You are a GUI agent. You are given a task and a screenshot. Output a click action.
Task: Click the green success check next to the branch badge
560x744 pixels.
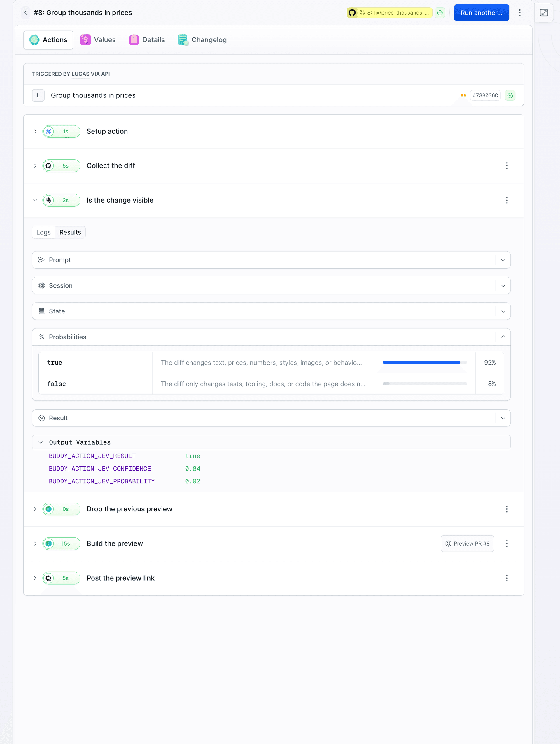point(440,13)
